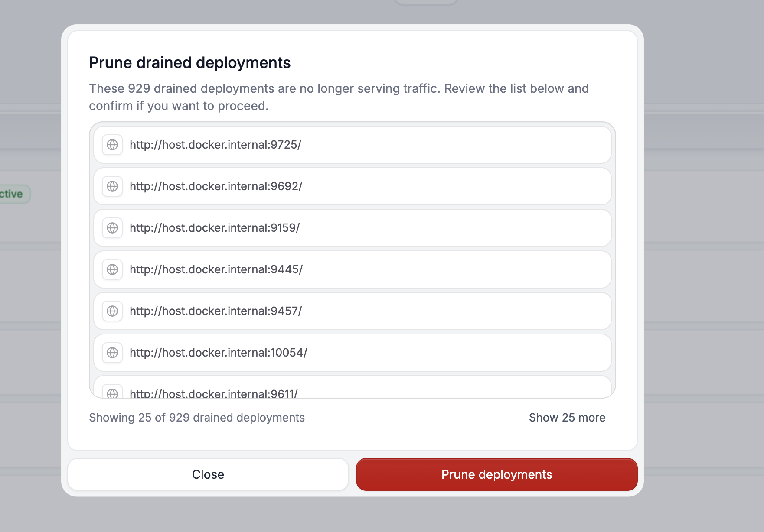The width and height of the screenshot is (764, 532).
Task: Click the description about 929 drained deployments
Action: point(339,97)
